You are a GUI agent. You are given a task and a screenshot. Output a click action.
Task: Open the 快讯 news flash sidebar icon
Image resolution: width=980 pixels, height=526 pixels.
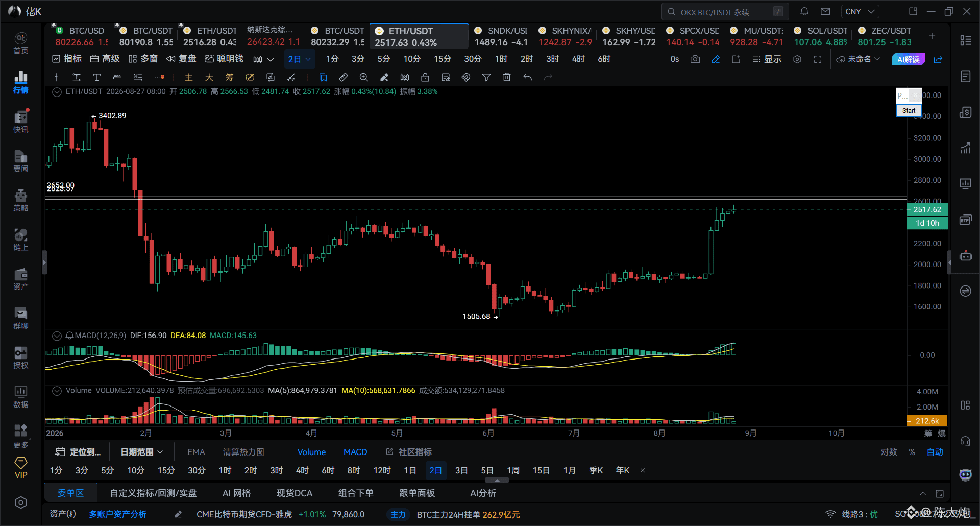click(21, 122)
